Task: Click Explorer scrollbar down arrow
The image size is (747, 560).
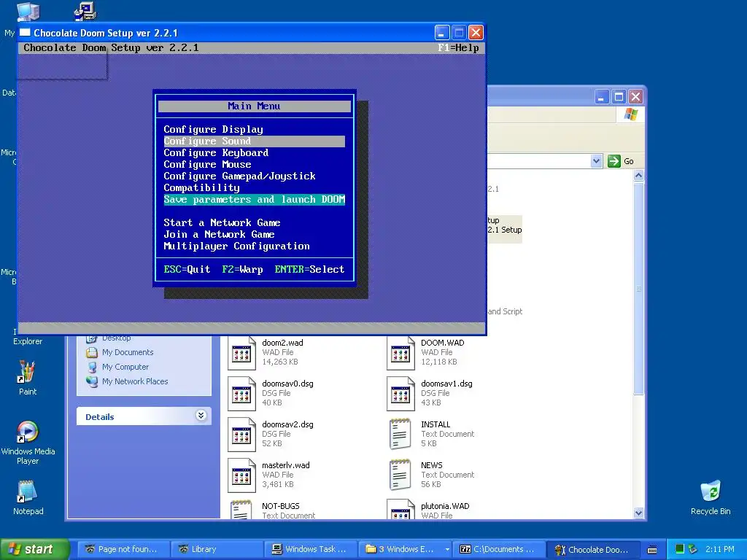Action: (639, 513)
